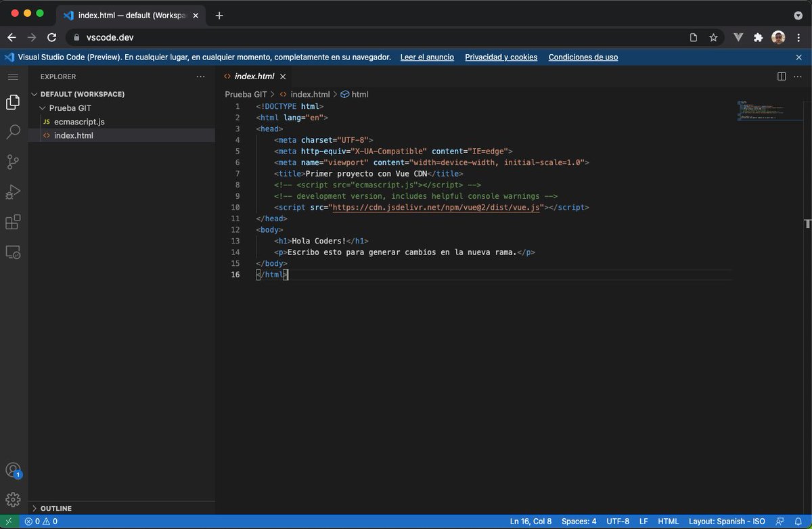Open the Chrome three-dot menu
The image size is (812, 529).
point(799,38)
